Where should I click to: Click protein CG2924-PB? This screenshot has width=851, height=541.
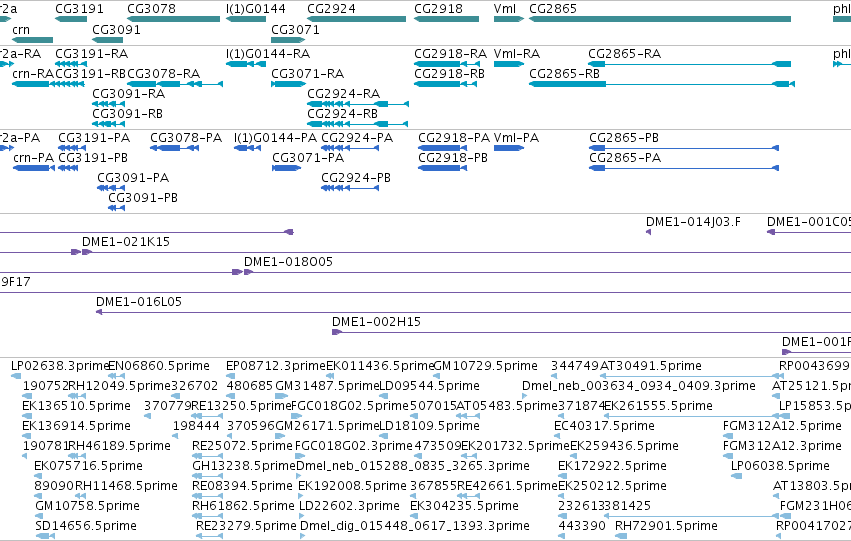coord(356,178)
